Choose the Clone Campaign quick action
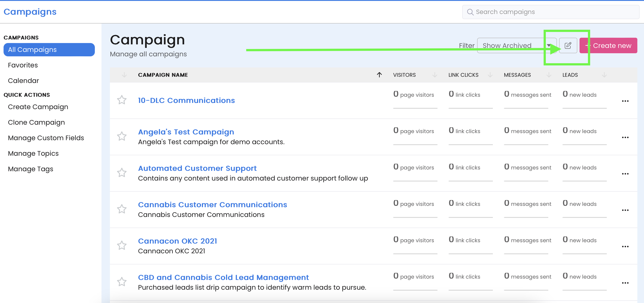 [37, 122]
